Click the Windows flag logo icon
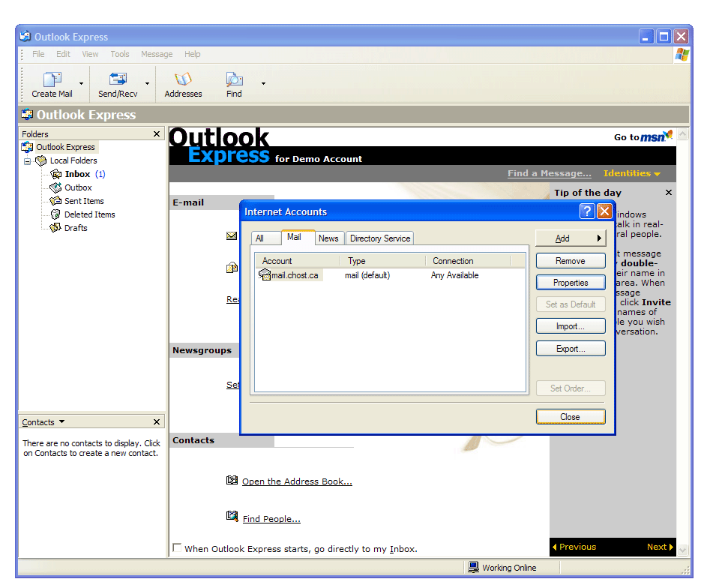 click(x=682, y=55)
